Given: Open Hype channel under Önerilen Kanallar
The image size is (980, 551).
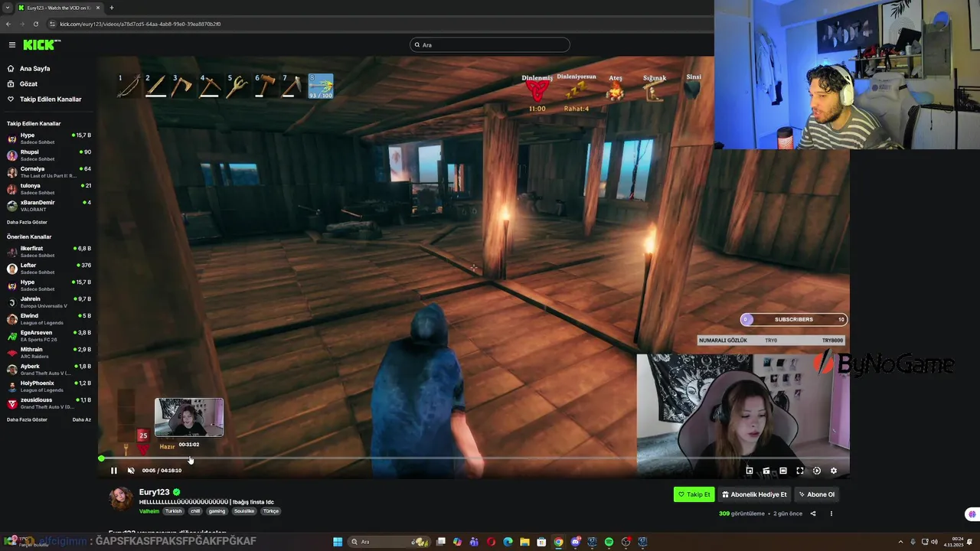Looking at the screenshot, I should coord(49,285).
